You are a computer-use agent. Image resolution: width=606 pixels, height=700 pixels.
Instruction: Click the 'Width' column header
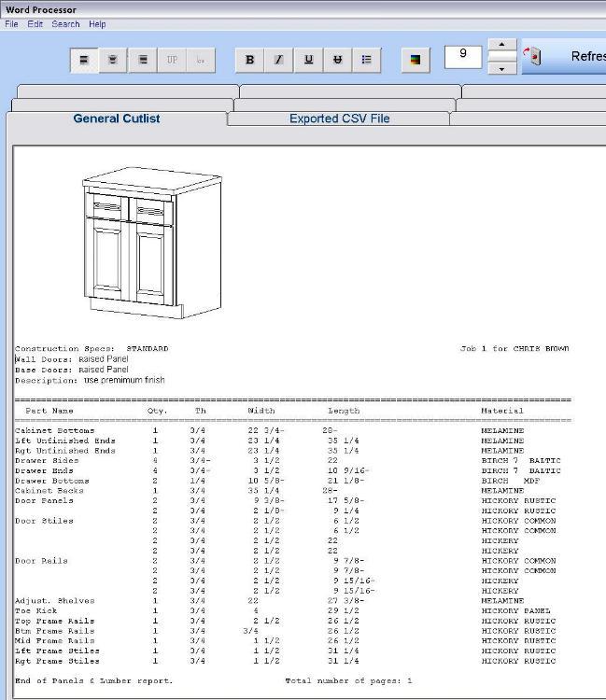[x=261, y=411]
